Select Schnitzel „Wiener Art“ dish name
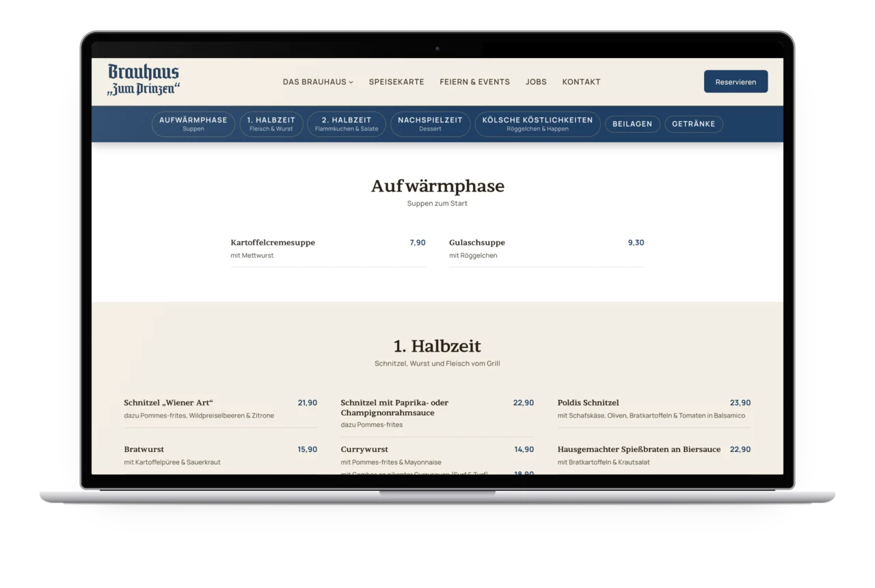 point(169,403)
